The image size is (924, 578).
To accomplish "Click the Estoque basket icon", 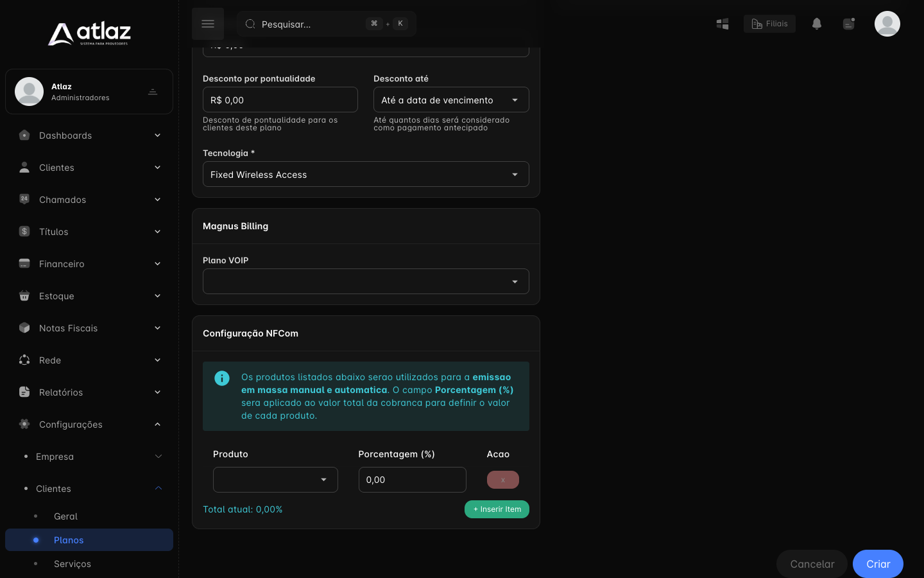I will click(24, 295).
